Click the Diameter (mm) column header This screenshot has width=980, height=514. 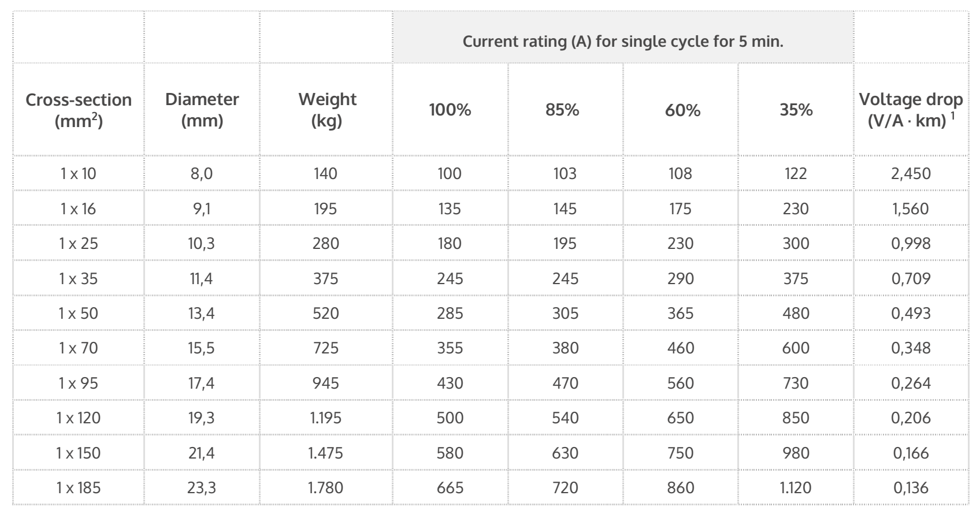(202, 110)
